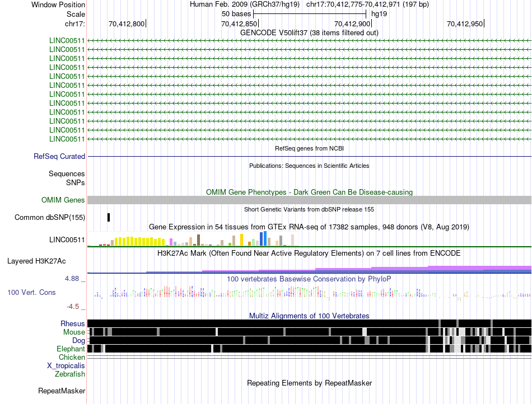Click the Layered H3K27Ac track label
532x404 pixels.
click(x=36, y=261)
